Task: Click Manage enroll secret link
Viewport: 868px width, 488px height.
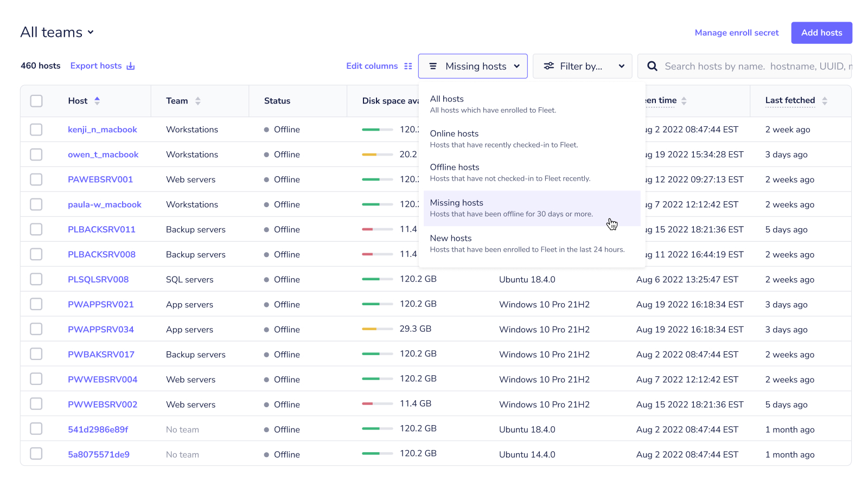Action: click(x=737, y=33)
